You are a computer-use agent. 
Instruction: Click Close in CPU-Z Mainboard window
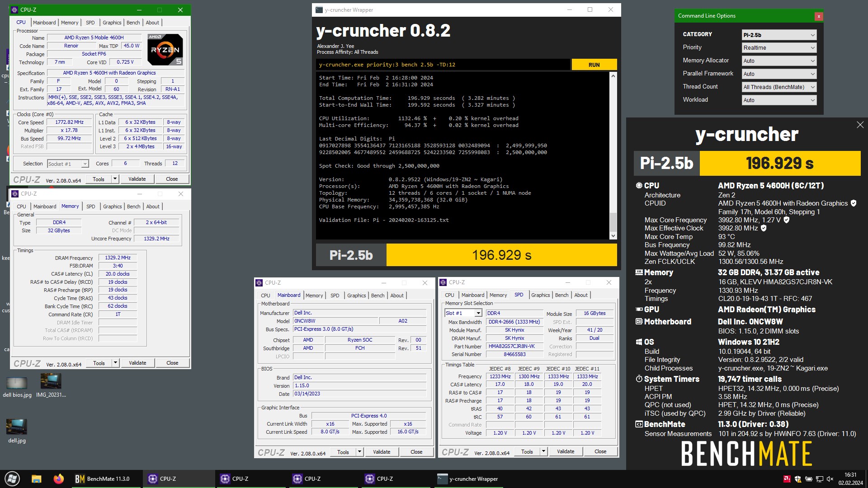coord(416,452)
